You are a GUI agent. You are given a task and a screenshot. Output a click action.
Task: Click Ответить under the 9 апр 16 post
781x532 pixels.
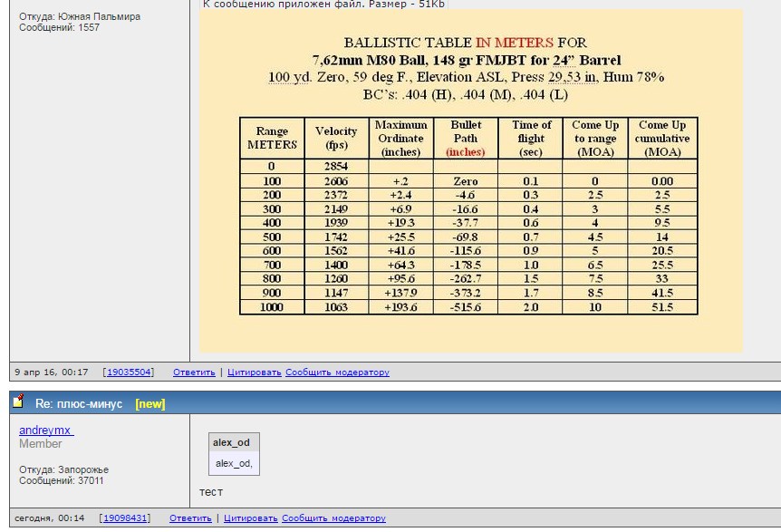click(x=194, y=372)
